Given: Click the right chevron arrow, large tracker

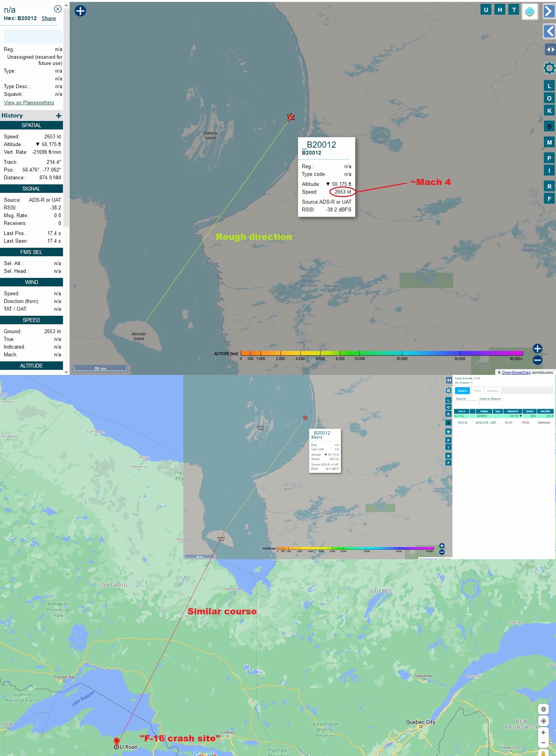Looking at the screenshot, I should point(549,11).
